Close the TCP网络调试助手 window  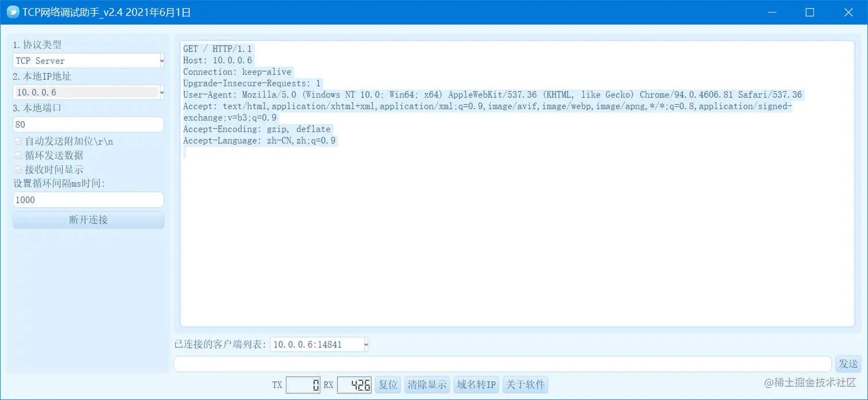[x=848, y=12]
